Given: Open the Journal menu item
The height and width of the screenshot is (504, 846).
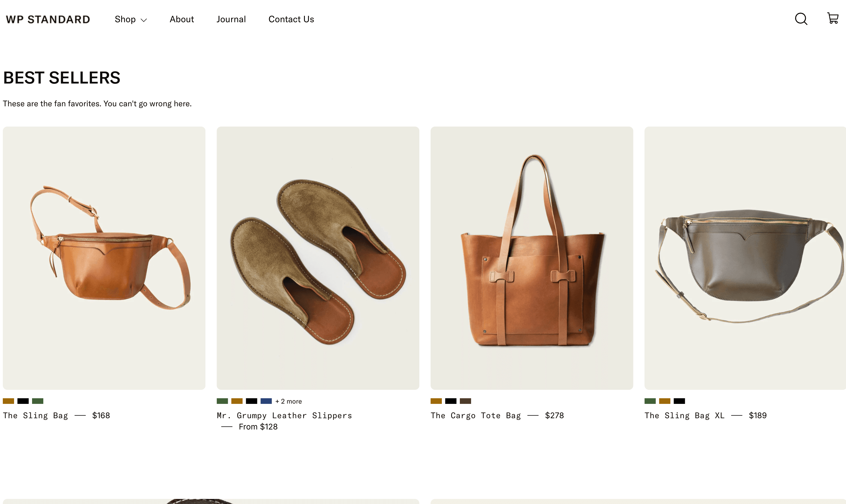Looking at the screenshot, I should (x=231, y=19).
